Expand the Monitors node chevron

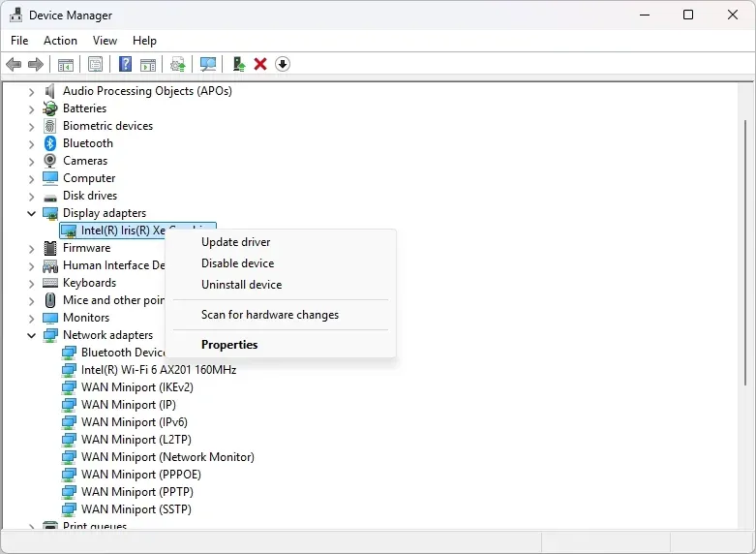tap(31, 318)
